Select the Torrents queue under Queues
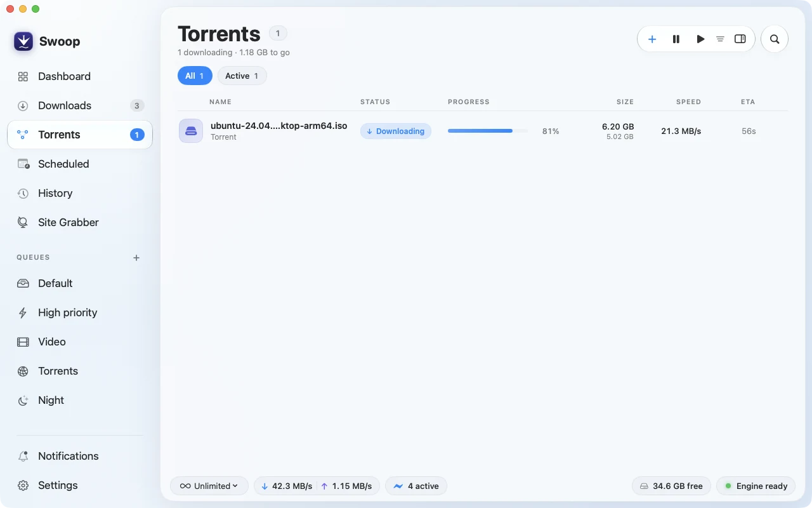 point(80,371)
